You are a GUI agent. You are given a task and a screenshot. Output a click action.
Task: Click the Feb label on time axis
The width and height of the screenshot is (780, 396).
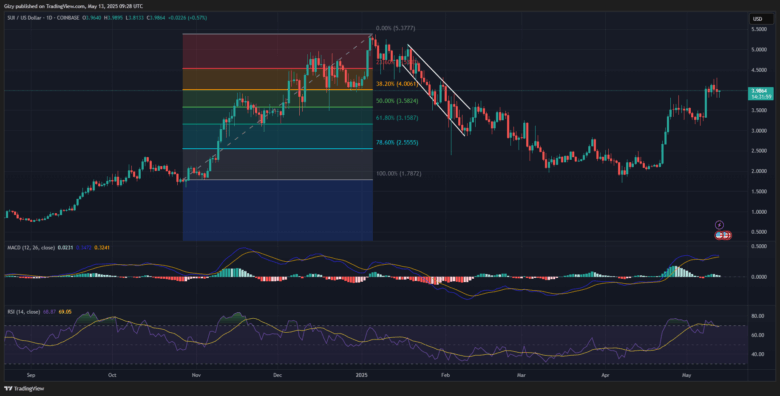point(445,376)
